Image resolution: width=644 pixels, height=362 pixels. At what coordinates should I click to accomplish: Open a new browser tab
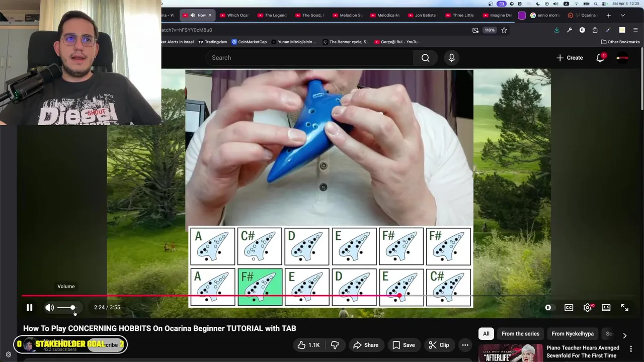point(608,15)
